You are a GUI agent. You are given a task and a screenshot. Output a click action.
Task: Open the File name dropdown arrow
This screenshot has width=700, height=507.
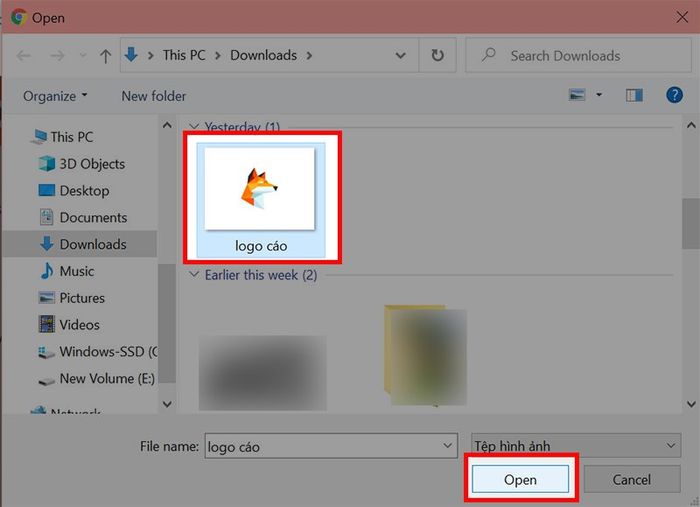pos(447,446)
